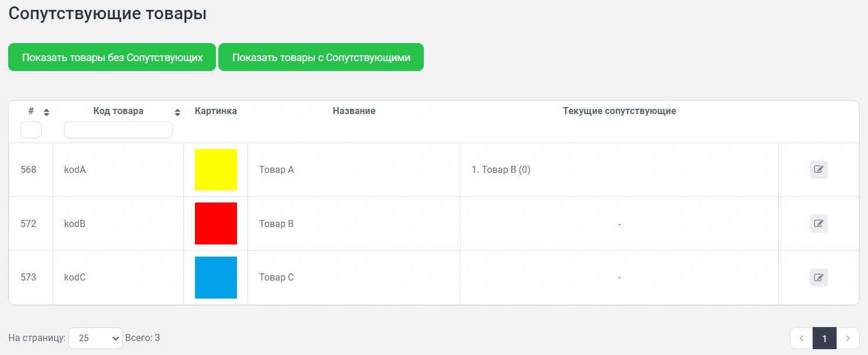Click edit icon for Товар B row

pos(819,223)
